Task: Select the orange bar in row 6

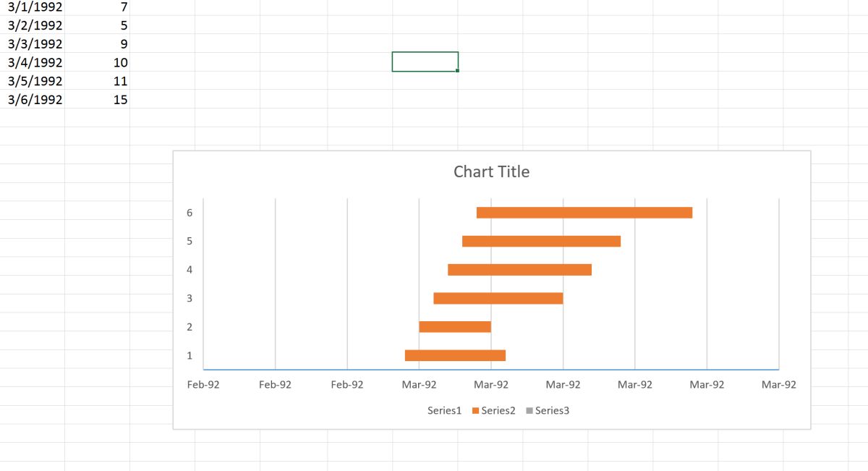Action: click(584, 213)
